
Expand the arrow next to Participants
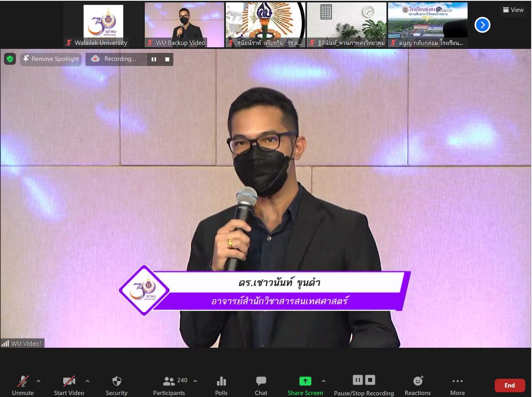pos(195,381)
